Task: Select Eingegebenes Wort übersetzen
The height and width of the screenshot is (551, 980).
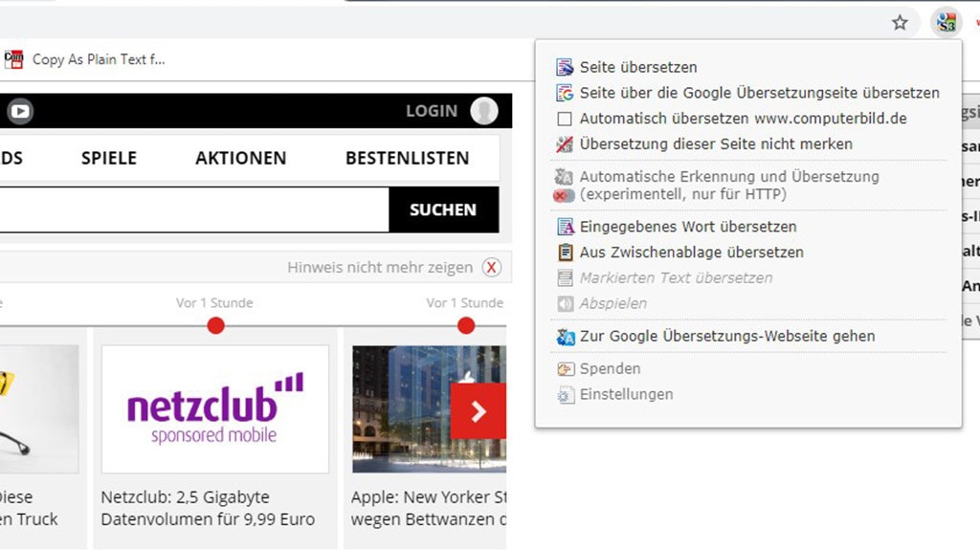Action: [687, 227]
